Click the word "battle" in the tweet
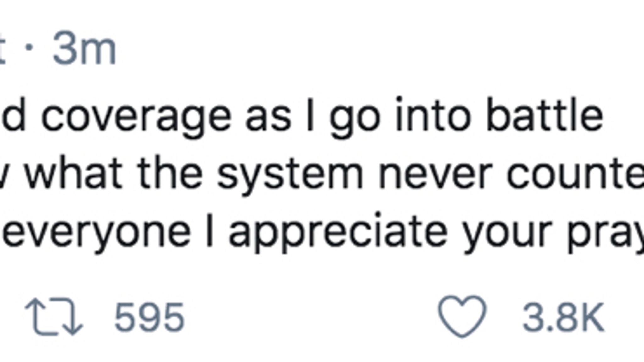Viewport: 644px width, 362px height. click(x=545, y=114)
